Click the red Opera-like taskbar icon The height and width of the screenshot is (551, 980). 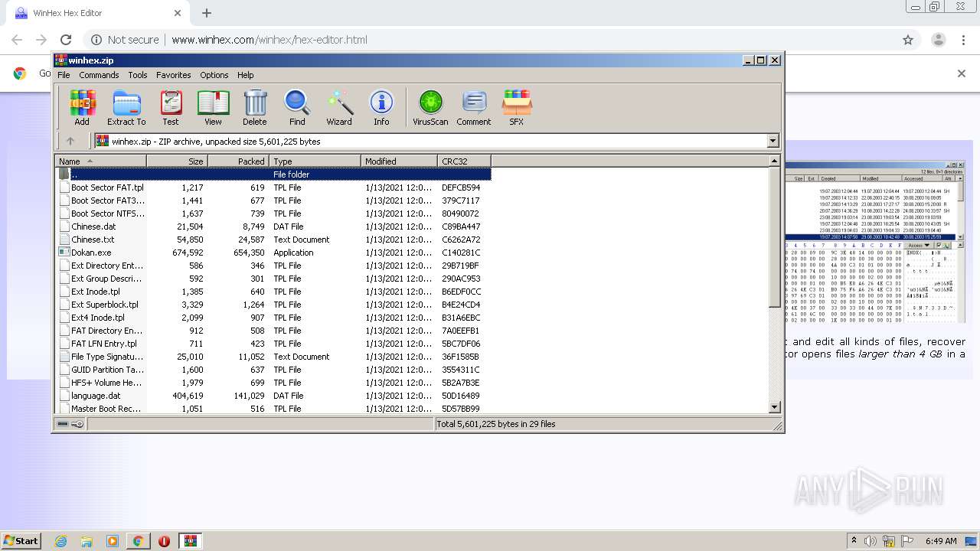pyautogui.click(x=164, y=541)
